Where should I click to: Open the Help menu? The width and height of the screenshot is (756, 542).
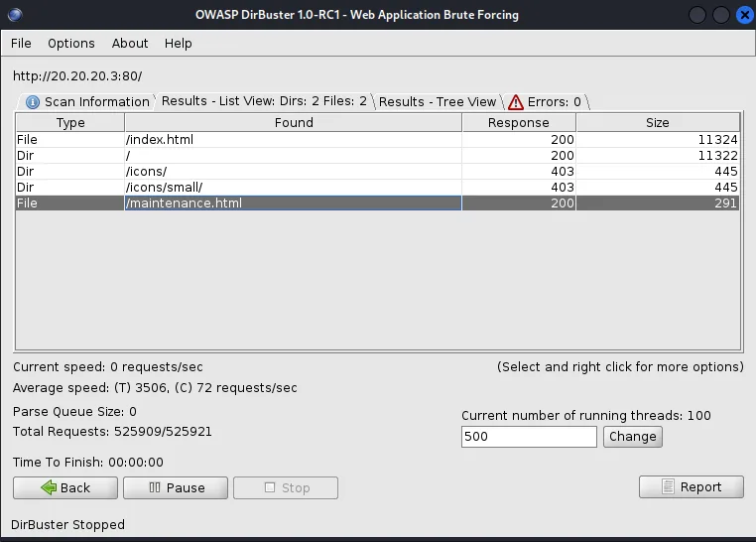[178, 44]
